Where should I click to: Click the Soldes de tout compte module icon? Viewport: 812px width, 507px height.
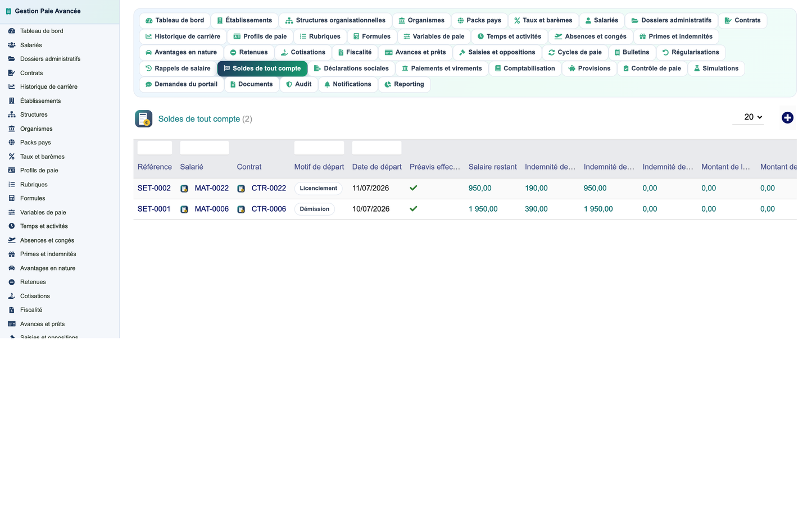144,118
